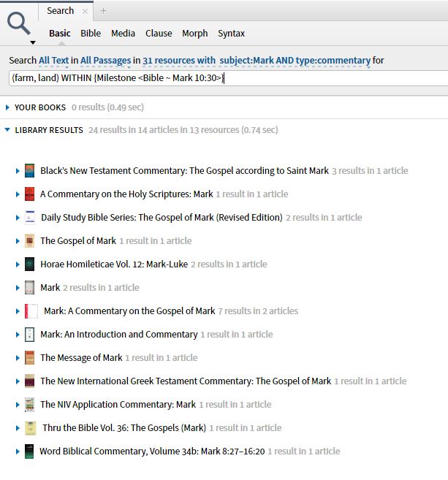
Task: Open the All Passages range selector
Action: [x=106, y=61]
